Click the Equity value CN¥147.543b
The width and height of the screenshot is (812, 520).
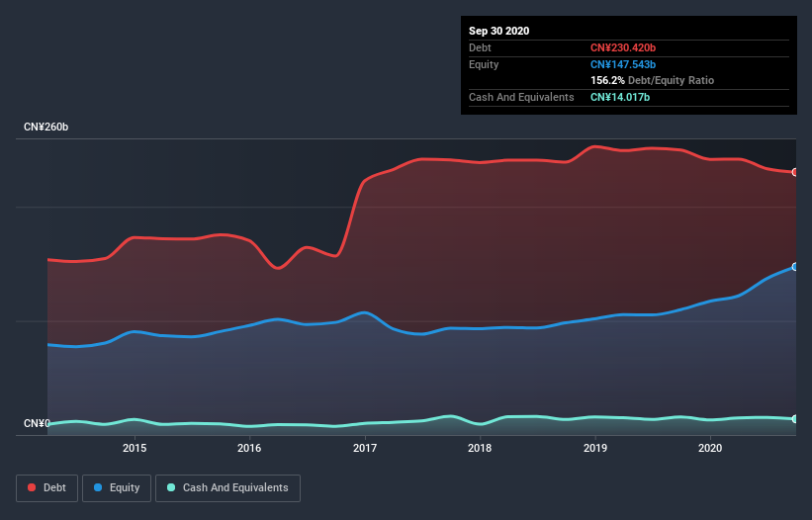[x=623, y=64]
